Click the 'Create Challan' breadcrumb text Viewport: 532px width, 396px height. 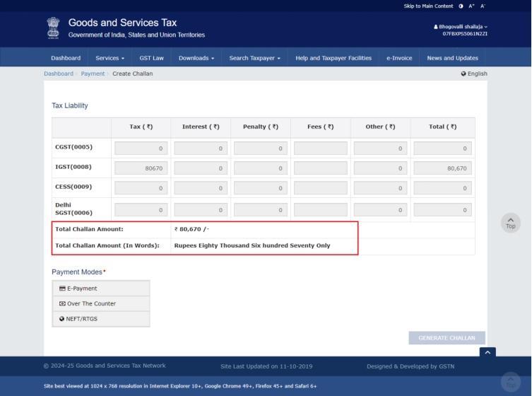tap(133, 74)
